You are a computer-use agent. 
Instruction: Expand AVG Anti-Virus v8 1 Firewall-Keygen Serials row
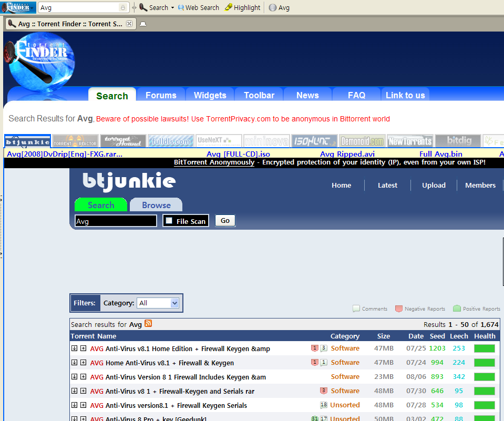[83, 391]
